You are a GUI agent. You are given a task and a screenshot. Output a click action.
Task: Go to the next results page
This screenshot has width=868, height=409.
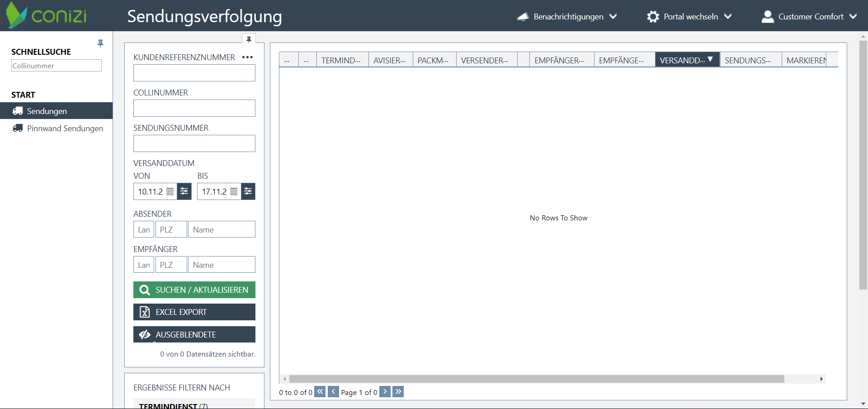[x=385, y=392]
